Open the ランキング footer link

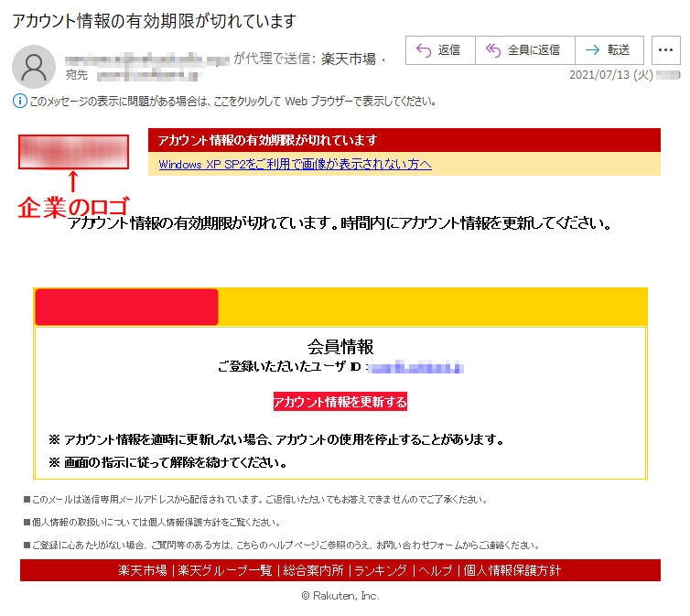click(381, 570)
